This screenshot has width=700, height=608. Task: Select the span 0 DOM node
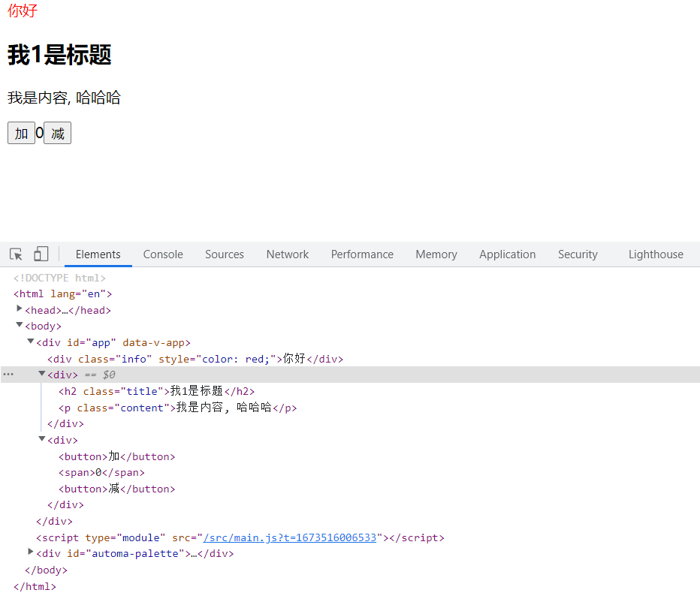(101, 472)
